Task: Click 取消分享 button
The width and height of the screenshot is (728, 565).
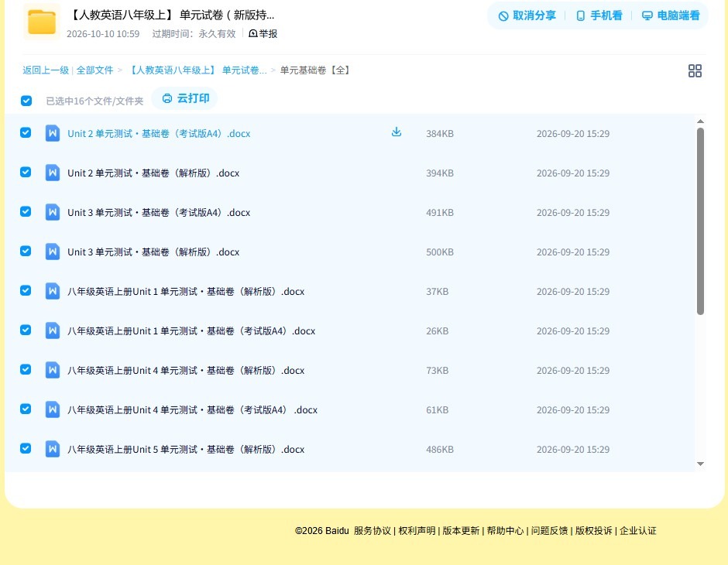Action: pos(527,15)
